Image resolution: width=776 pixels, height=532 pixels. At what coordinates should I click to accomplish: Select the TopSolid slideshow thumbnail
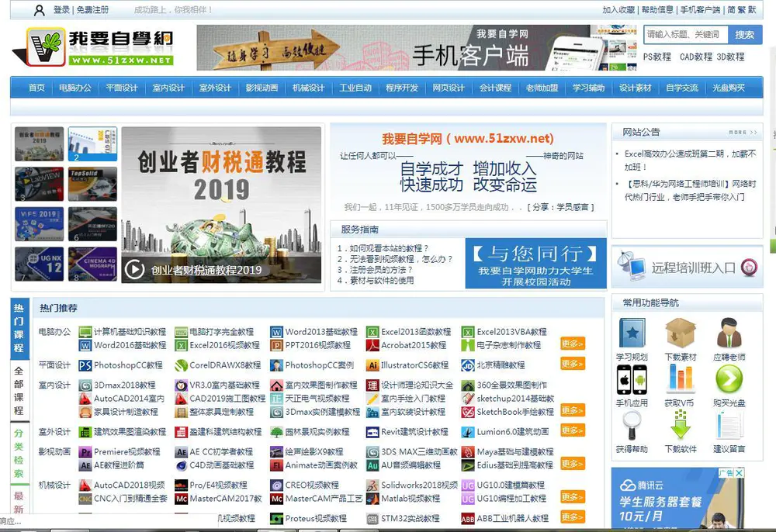point(92,184)
